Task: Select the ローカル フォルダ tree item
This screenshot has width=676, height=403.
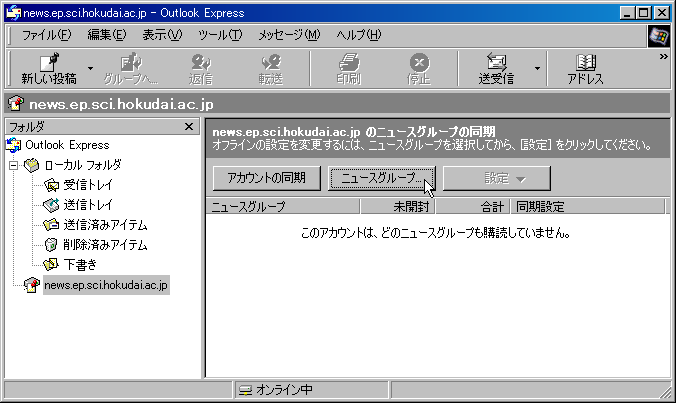Action: (x=83, y=165)
